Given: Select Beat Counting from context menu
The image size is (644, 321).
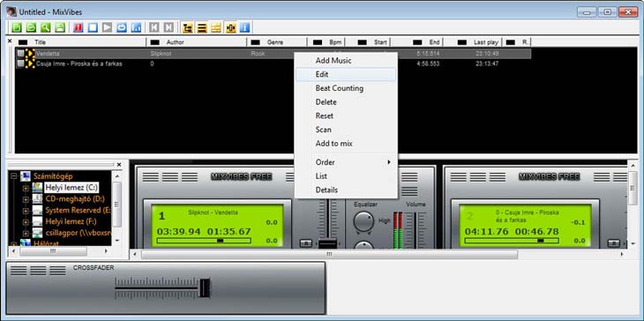Looking at the screenshot, I should tap(346, 88).
